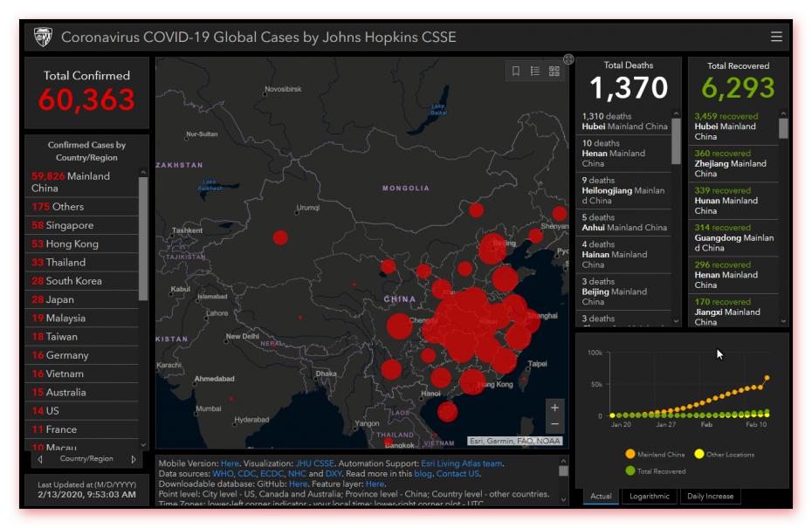Click the Johns Hopkins shield logo

pyautogui.click(x=43, y=37)
